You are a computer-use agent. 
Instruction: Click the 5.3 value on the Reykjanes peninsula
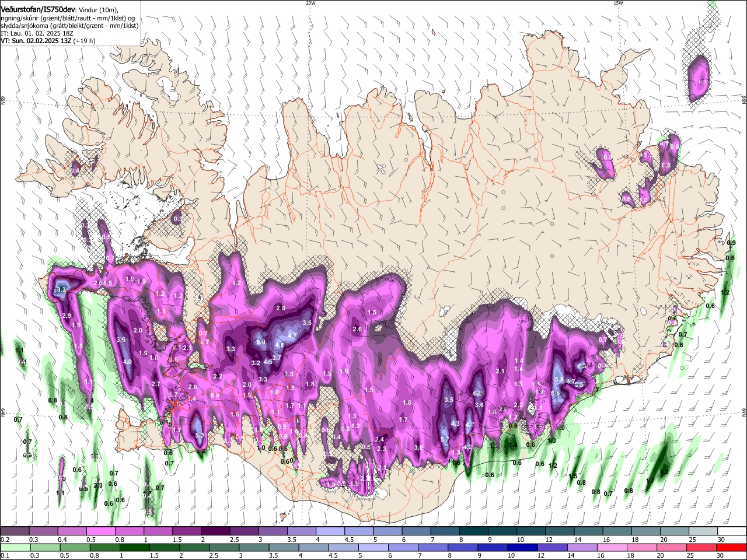[199, 435]
